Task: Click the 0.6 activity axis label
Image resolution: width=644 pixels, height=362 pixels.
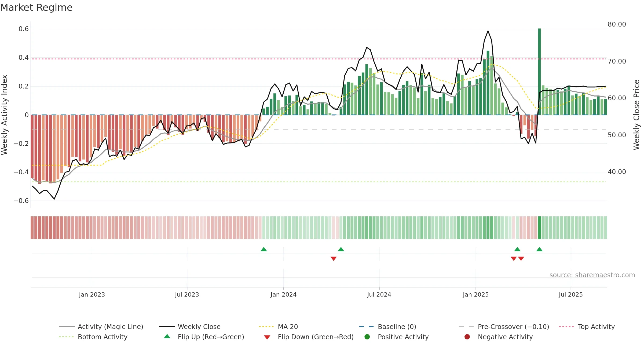Action: pyautogui.click(x=24, y=29)
